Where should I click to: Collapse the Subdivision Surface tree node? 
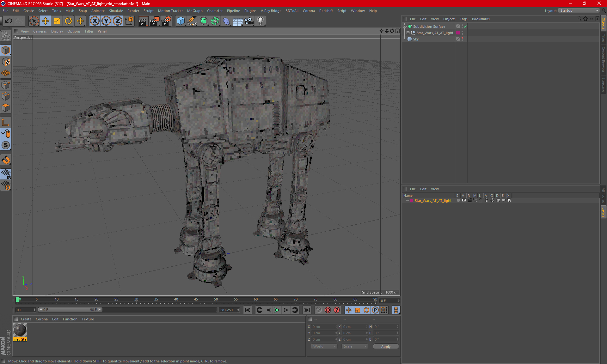(404, 27)
